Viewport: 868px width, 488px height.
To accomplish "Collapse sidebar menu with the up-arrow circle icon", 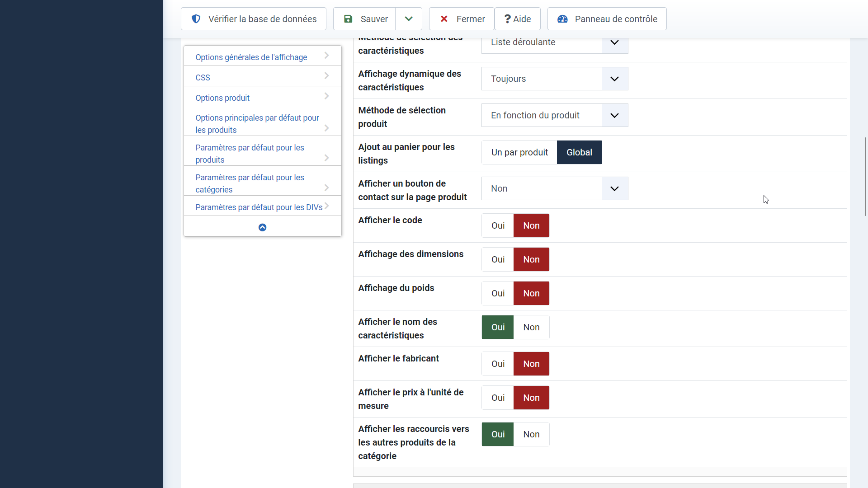I will point(262,227).
